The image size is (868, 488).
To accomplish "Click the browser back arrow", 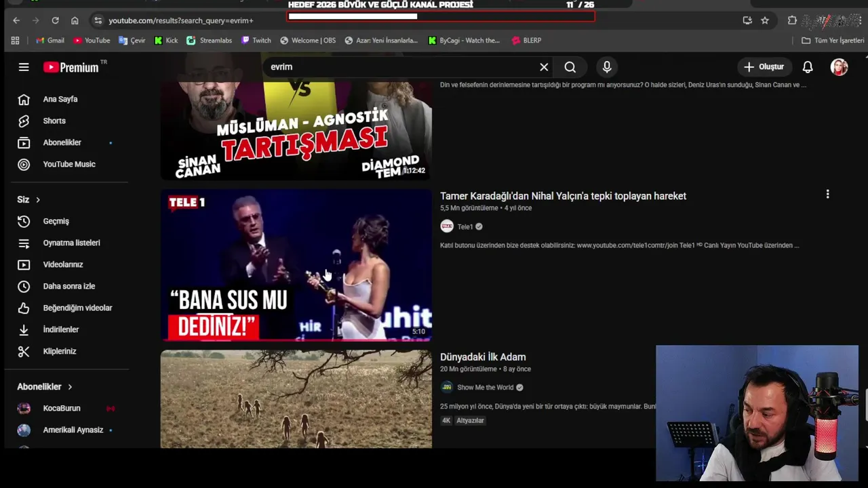I will click(x=16, y=20).
